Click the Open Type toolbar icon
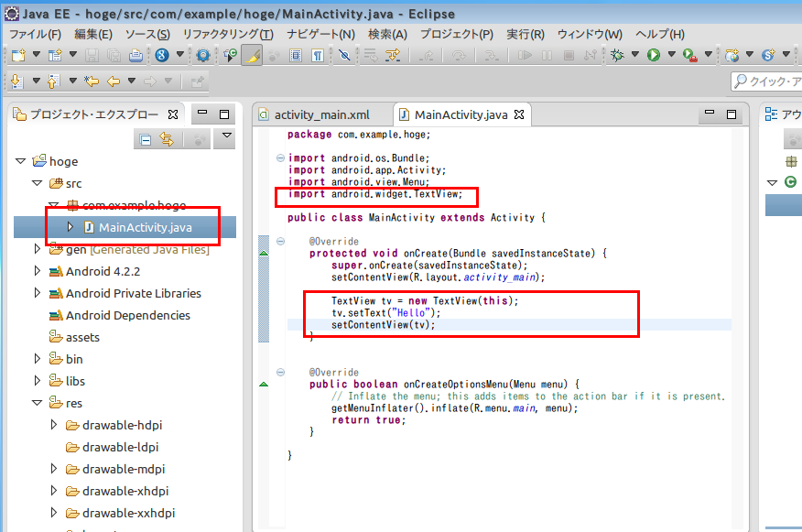The image size is (802, 532). [230, 55]
